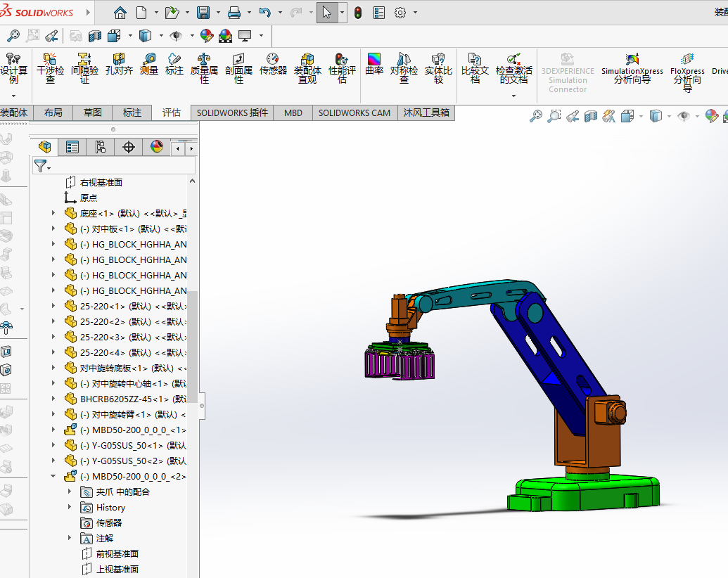This screenshot has height=578, width=728.
Task: Open 质量属性 mass properties
Action: (x=204, y=69)
